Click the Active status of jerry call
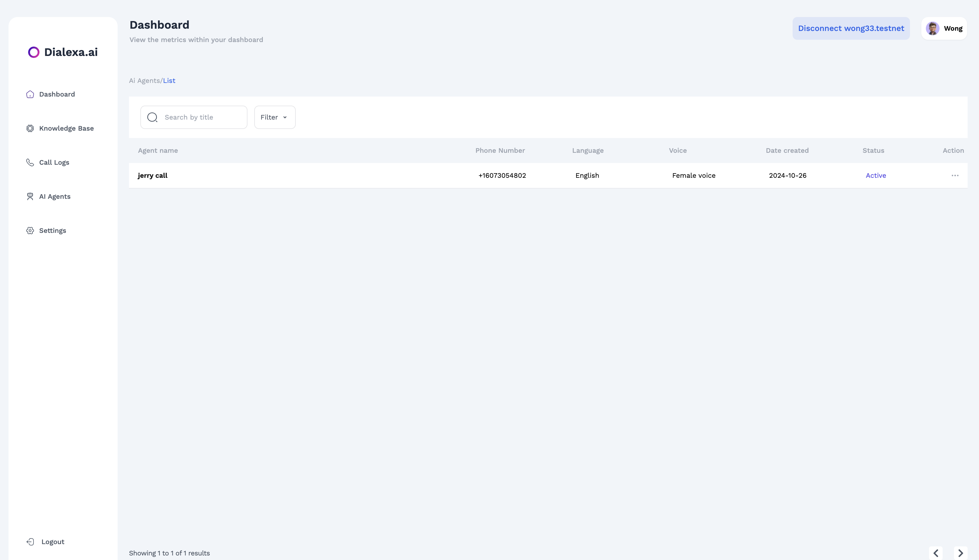Screen dimensions: 979x560 point(876,175)
